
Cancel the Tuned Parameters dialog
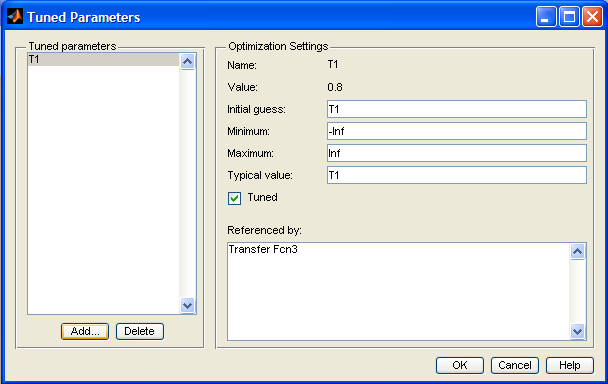pos(515,365)
